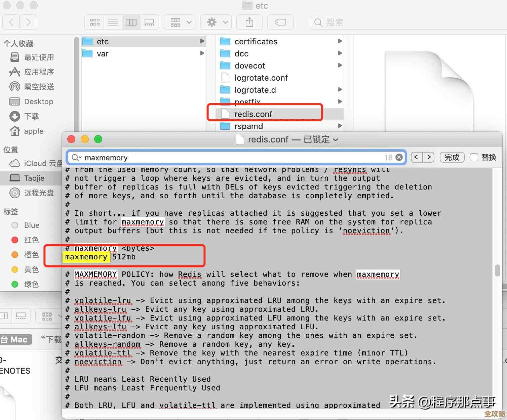
Task: Click the Edit Tags toolbar icon
Action: pyautogui.click(x=280, y=23)
